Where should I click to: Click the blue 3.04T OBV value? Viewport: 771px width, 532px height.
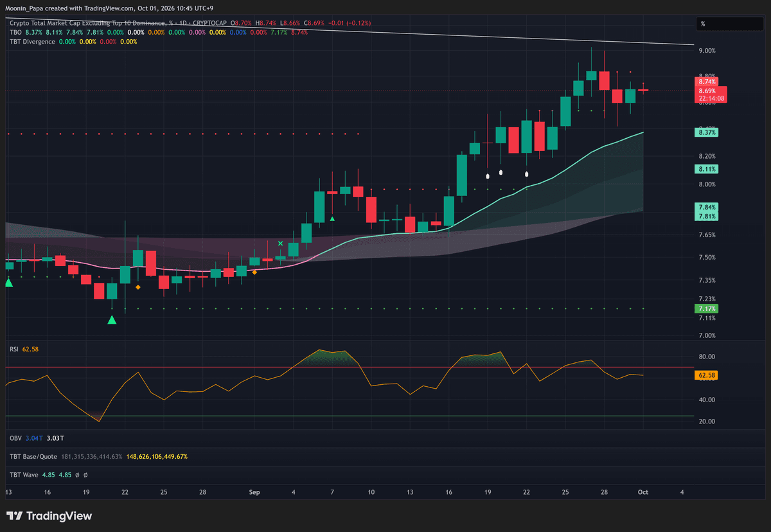click(x=33, y=438)
